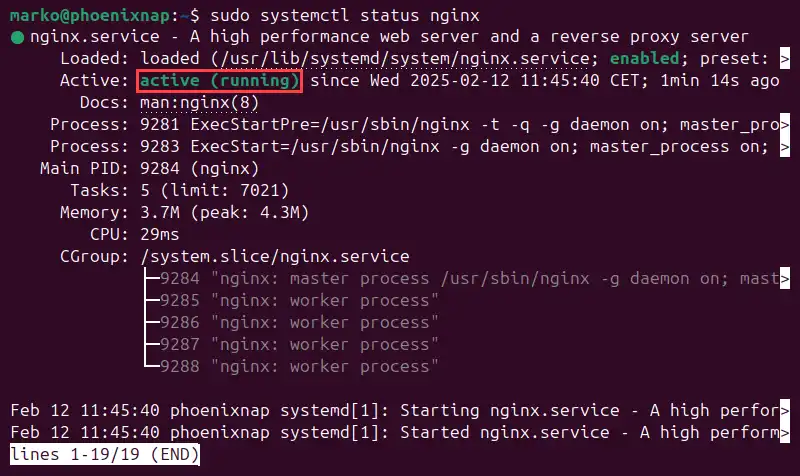
Task: Open the man:nginx(8) docs link
Action: coord(199,103)
